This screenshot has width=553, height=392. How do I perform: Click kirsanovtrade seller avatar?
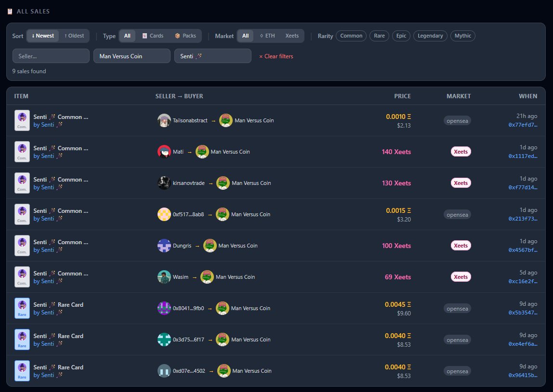[164, 183]
